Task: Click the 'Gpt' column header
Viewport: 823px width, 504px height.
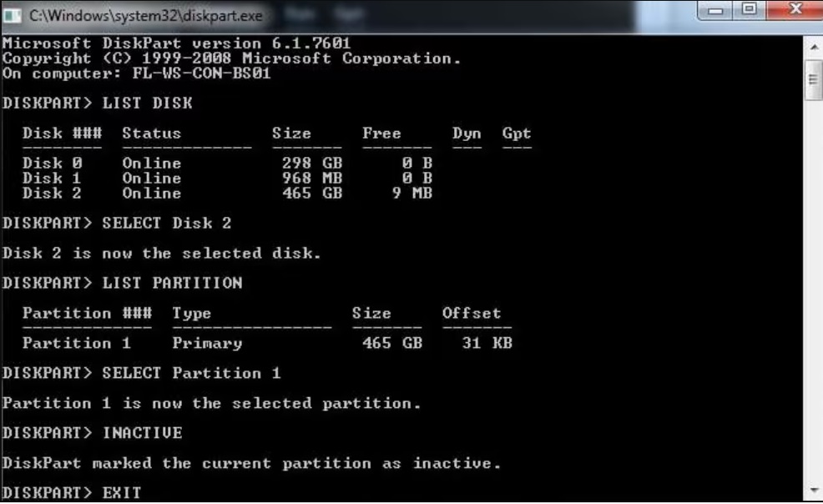Action: point(517,134)
